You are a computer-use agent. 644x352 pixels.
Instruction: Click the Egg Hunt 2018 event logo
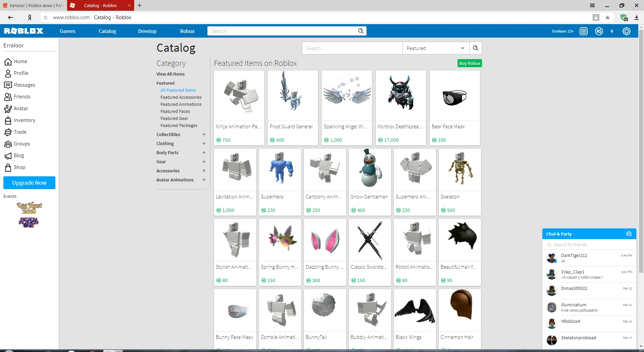(29, 208)
